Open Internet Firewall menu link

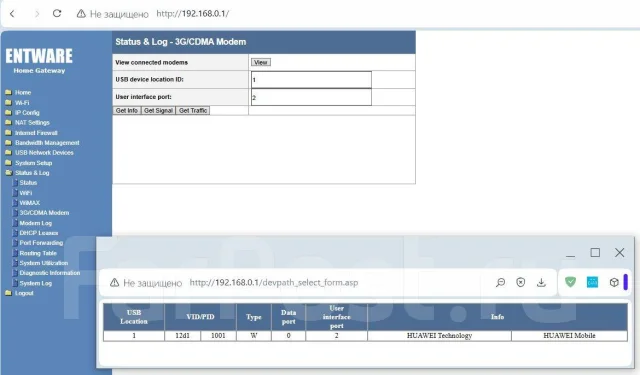pos(36,133)
